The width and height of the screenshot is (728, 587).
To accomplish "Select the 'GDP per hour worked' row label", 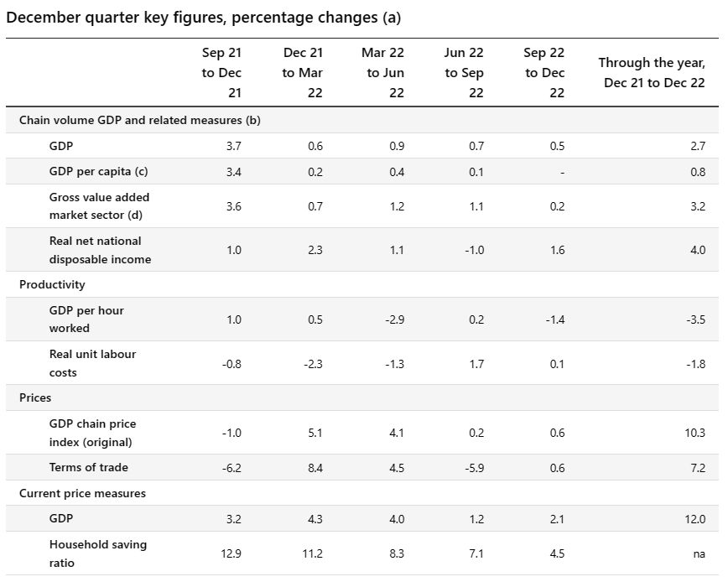I will coord(86,319).
